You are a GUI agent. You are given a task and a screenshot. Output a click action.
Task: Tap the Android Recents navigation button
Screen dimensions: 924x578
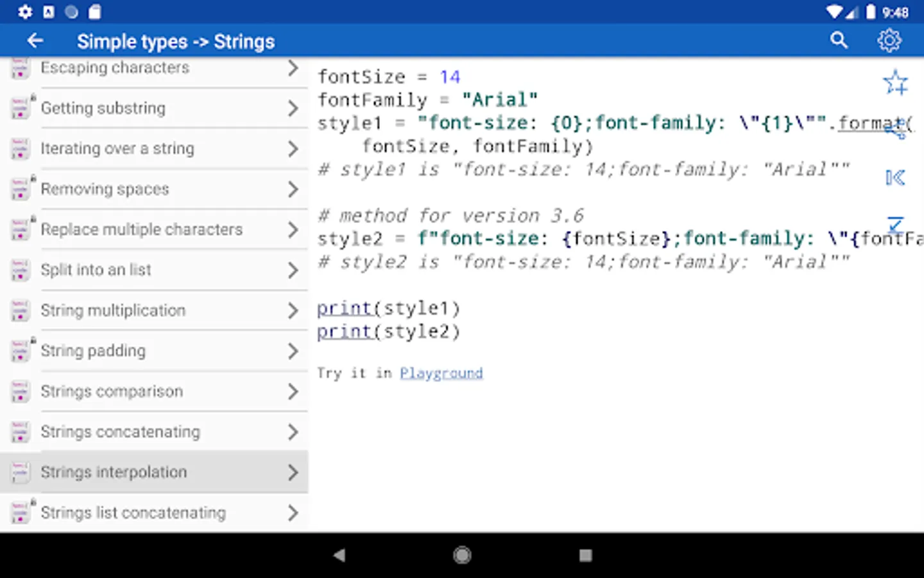585,555
